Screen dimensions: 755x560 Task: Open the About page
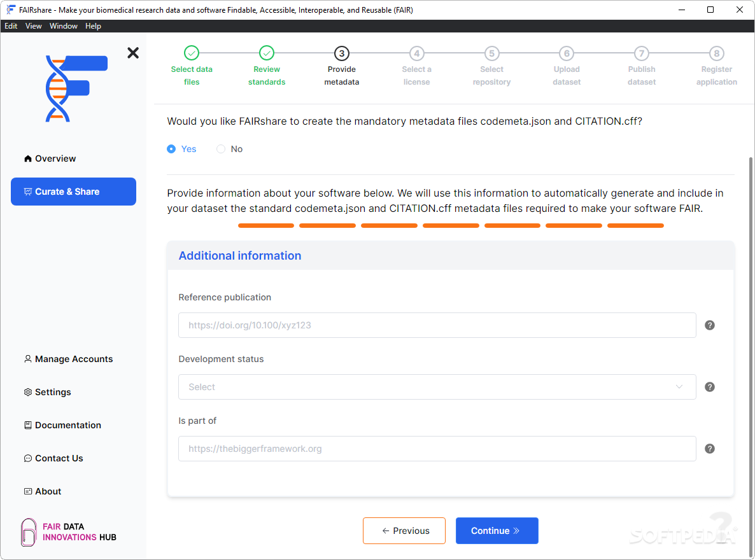click(x=74, y=491)
